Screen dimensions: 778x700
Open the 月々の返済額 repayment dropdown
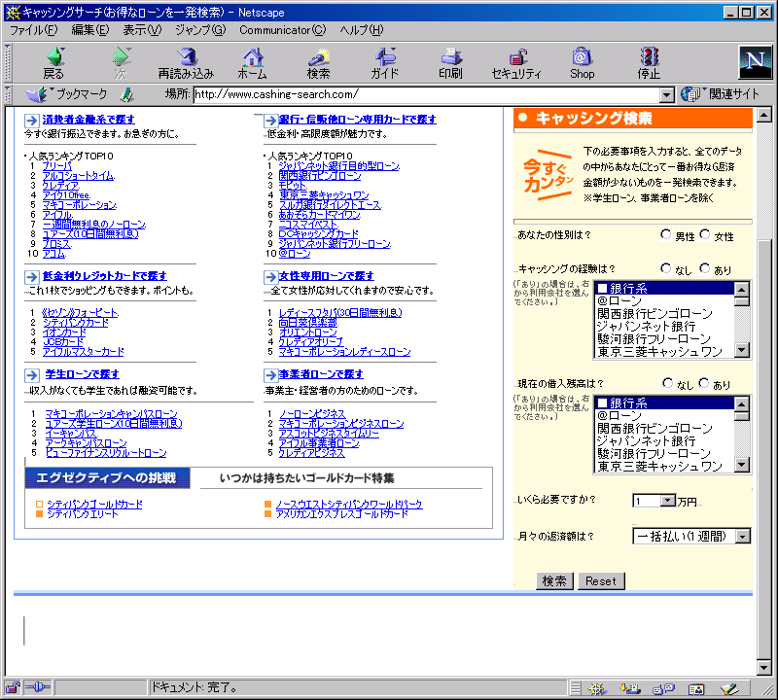point(742,537)
